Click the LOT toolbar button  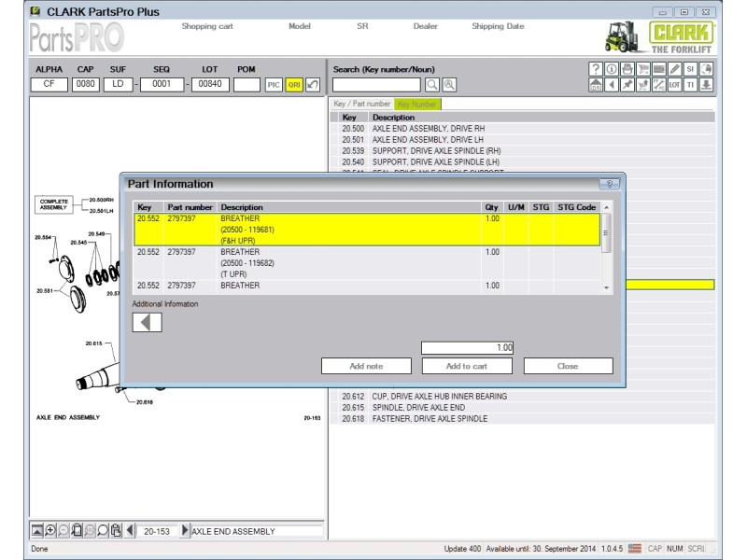(x=674, y=85)
